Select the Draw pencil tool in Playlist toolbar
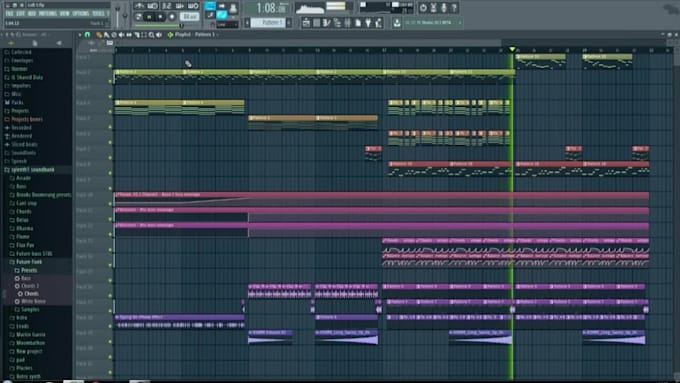Screen dimensions: 680x383 pos(99,35)
